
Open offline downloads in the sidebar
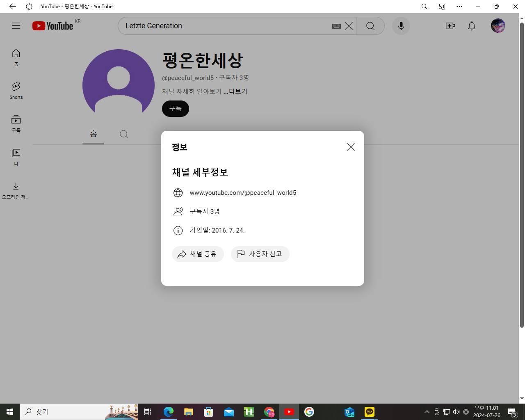click(x=16, y=191)
